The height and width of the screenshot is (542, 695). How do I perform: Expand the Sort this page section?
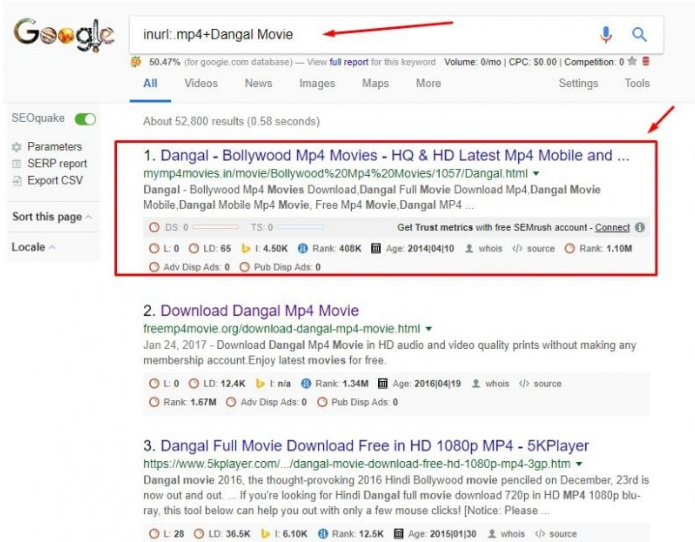(52, 217)
